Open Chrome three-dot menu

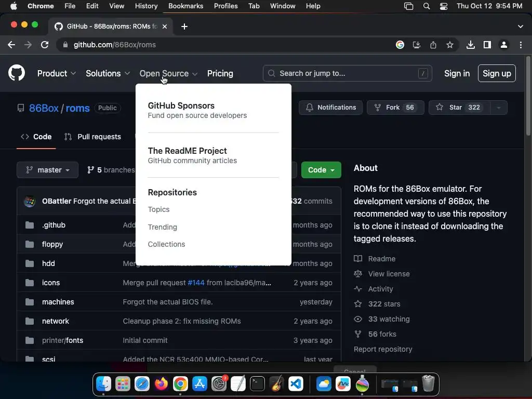click(521, 45)
